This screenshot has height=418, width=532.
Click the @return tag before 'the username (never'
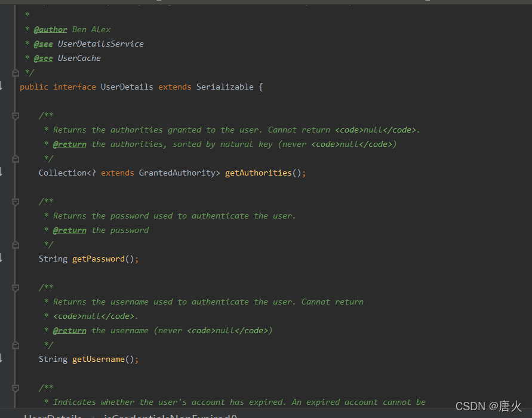69,331
